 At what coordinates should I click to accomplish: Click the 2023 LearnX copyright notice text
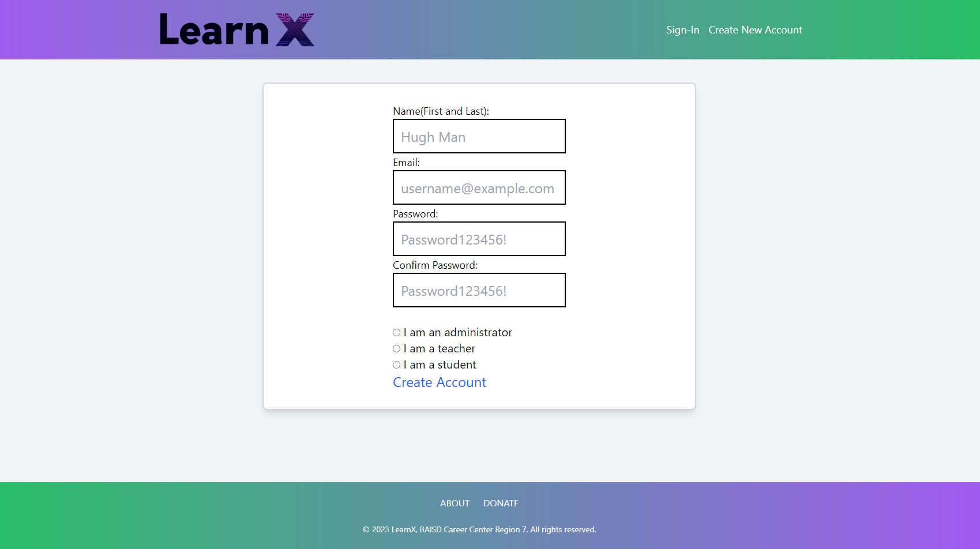(479, 529)
